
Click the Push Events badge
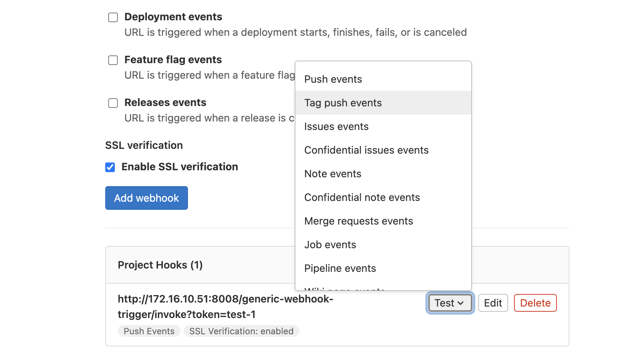pyautogui.click(x=149, y=331)
